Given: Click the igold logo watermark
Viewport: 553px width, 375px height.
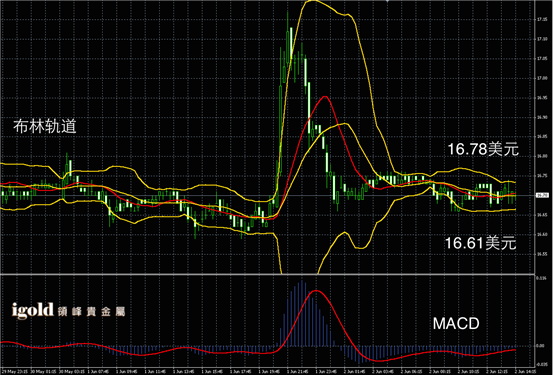Looking at the screenshot, I should [32, 311].
